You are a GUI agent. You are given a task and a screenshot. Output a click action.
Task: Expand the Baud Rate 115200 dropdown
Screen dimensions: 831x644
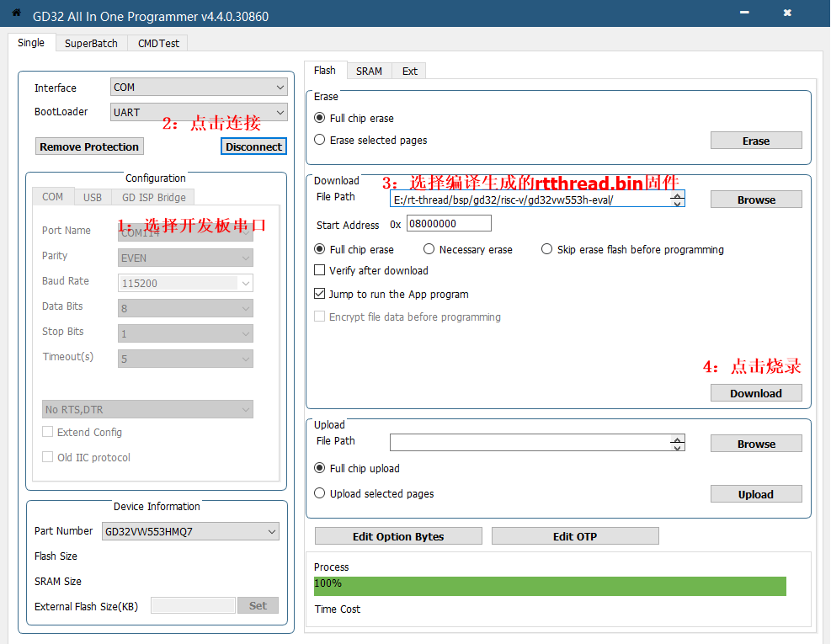point(185,283)
